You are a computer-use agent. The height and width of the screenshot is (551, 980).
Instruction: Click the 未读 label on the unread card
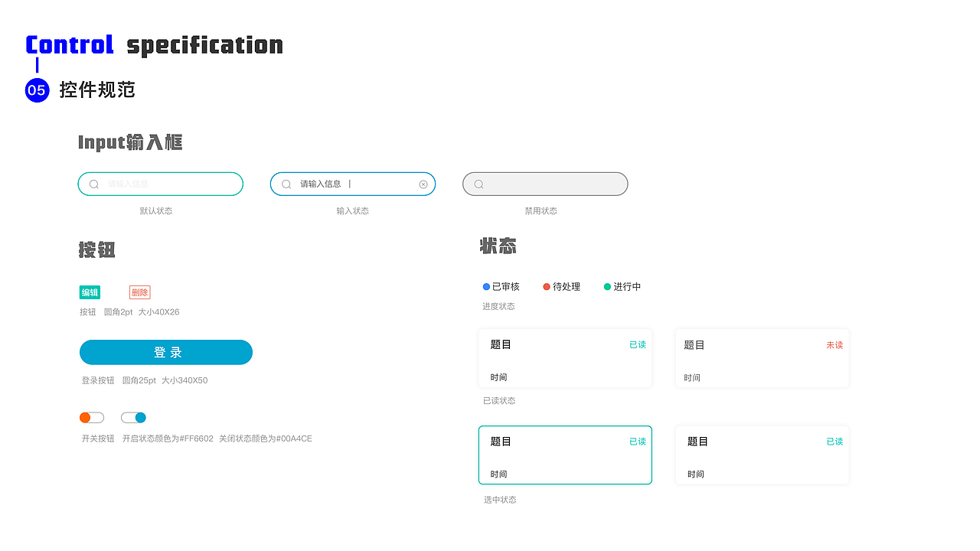point(834,344)
